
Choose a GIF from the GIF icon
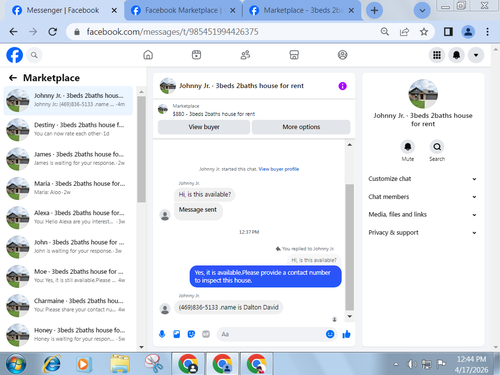[206, 334]
